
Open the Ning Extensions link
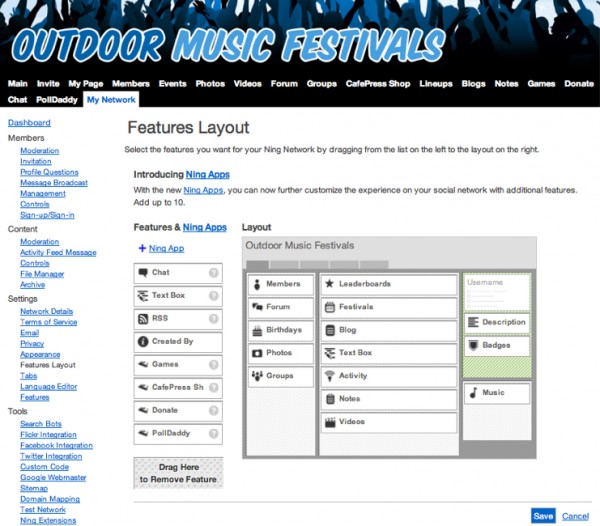pos(48,520)
